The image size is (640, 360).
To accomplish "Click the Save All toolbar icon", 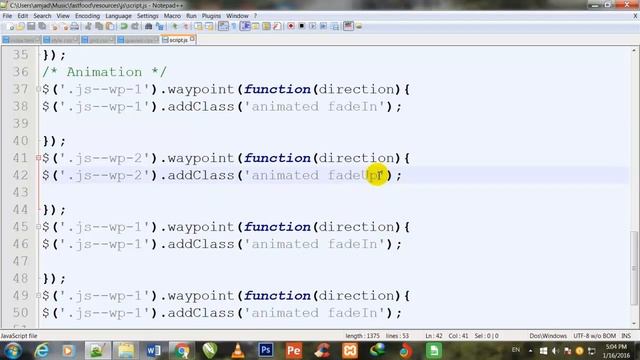I will (42, 27).
